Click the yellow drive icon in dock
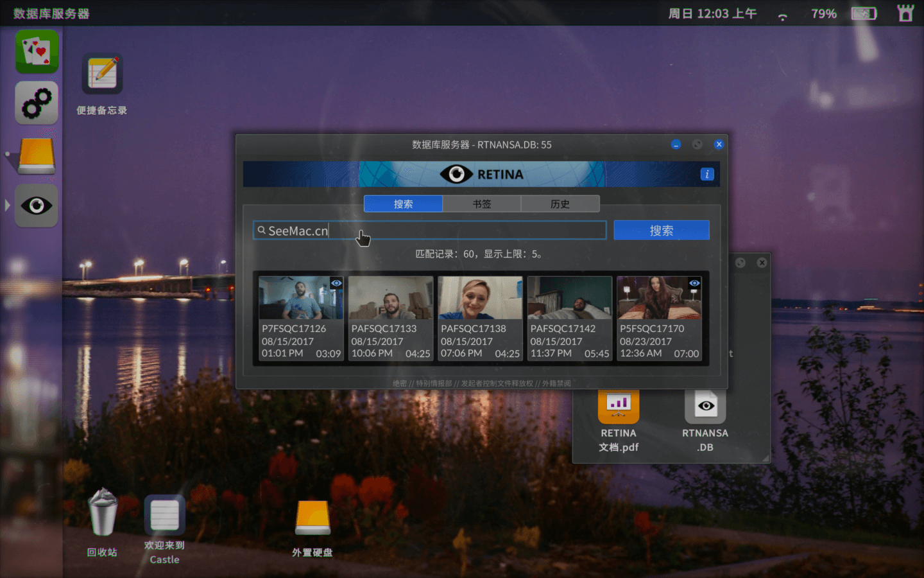 pyautogui.click(x=37, y=155)
